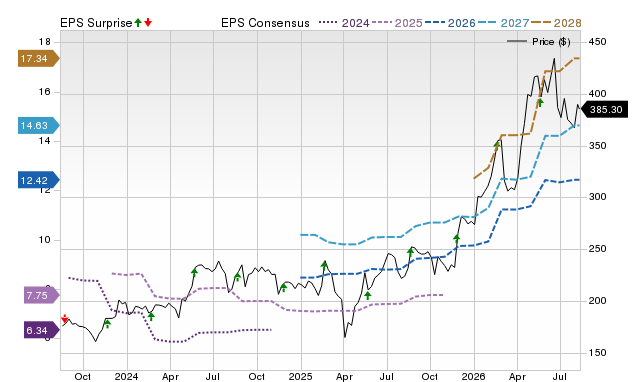Select the green surprise arrow before January 2026

457,239
